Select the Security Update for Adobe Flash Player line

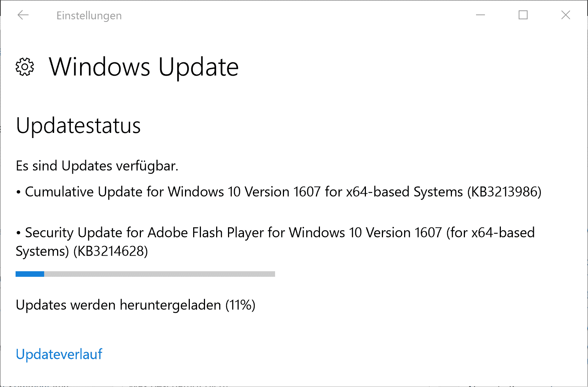[x=275, y=242]
